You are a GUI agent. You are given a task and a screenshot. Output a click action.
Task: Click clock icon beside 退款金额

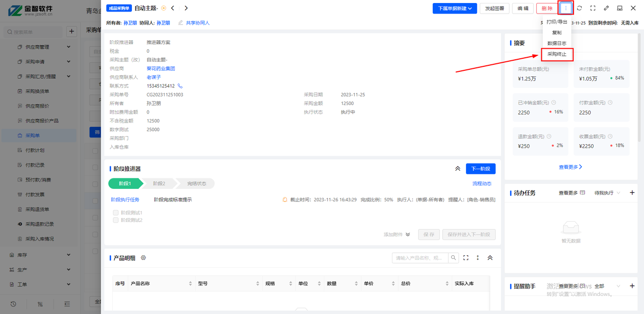pyautogui.click(x=549, y=136)
